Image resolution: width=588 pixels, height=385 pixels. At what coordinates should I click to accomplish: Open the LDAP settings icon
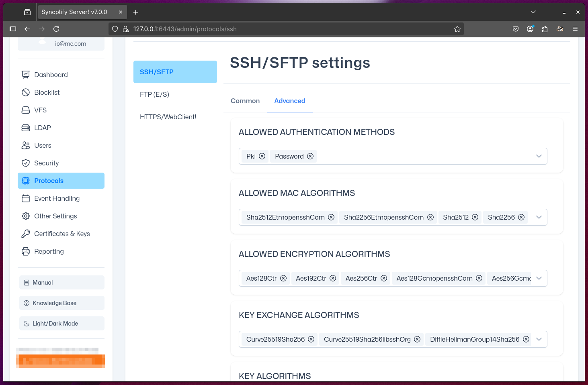[26, 128]
